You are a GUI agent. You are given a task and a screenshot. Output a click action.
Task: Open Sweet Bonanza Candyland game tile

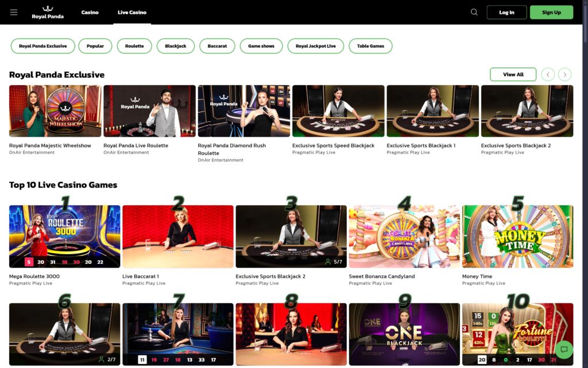(x=404, y=236)
